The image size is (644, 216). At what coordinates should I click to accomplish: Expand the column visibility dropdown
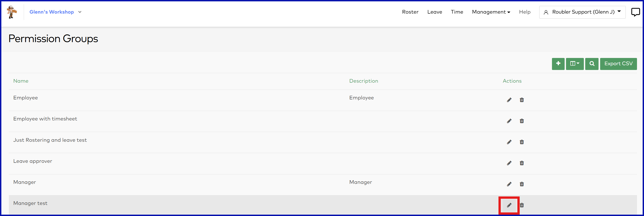(x=575, y=64)
